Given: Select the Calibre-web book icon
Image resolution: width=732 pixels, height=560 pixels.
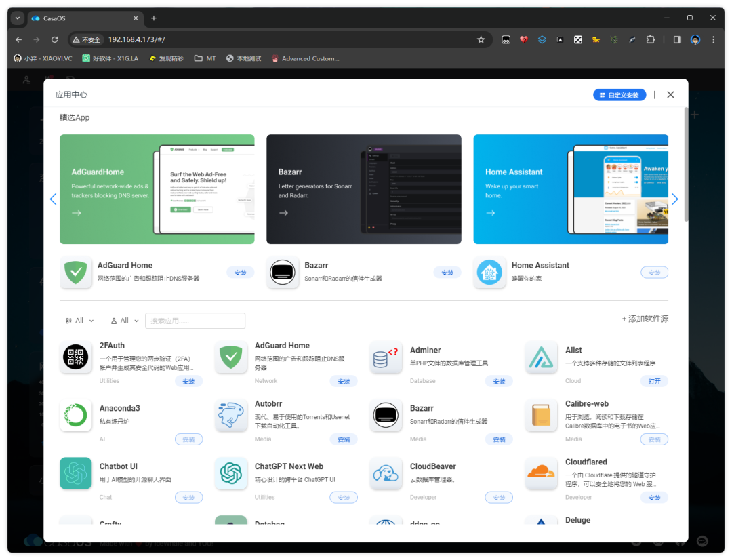Looking at the screenshot, I should pos(541,415).
